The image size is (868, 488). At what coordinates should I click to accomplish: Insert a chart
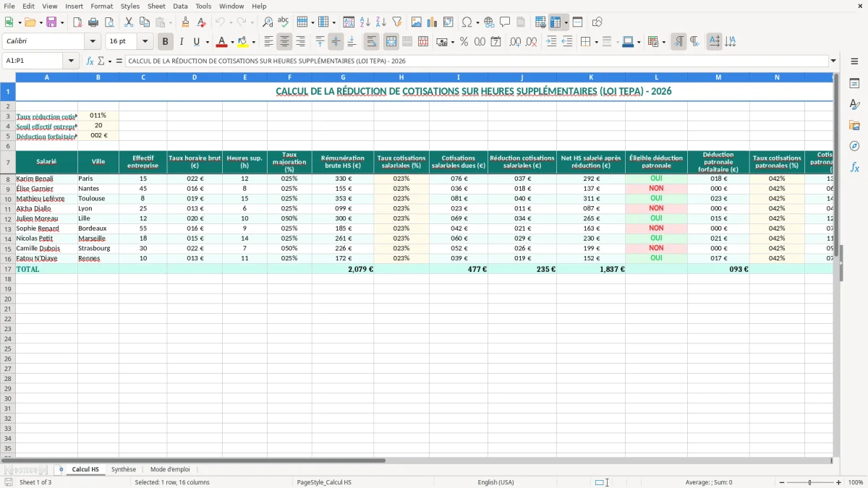433,22
